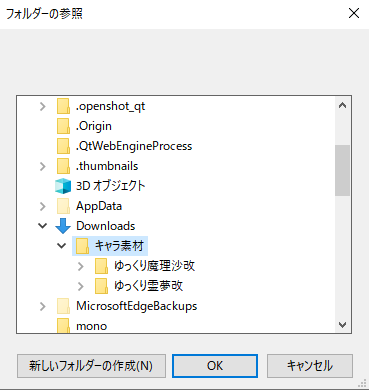This screenshot has width=369, height=390.
Task: Collapse the Downloads folder tree
Action: (x=43, y=226)
